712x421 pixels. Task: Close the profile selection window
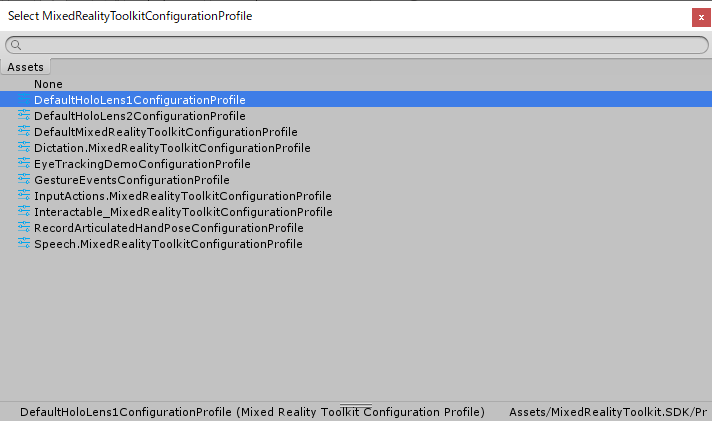(x=701, y=18)
